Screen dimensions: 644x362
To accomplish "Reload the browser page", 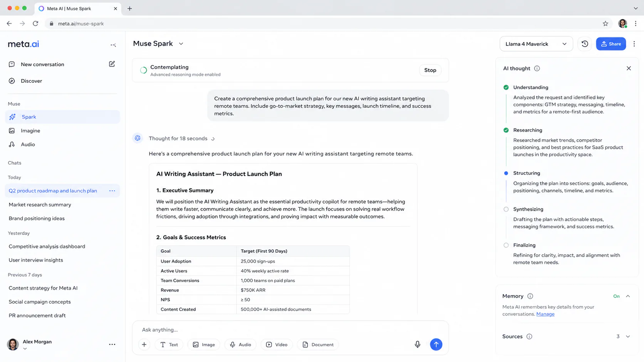I will tap(35, 23).
